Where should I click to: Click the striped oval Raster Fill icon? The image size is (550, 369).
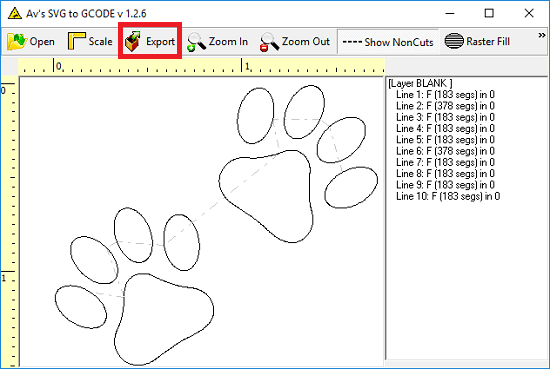[x=454, y=41]
